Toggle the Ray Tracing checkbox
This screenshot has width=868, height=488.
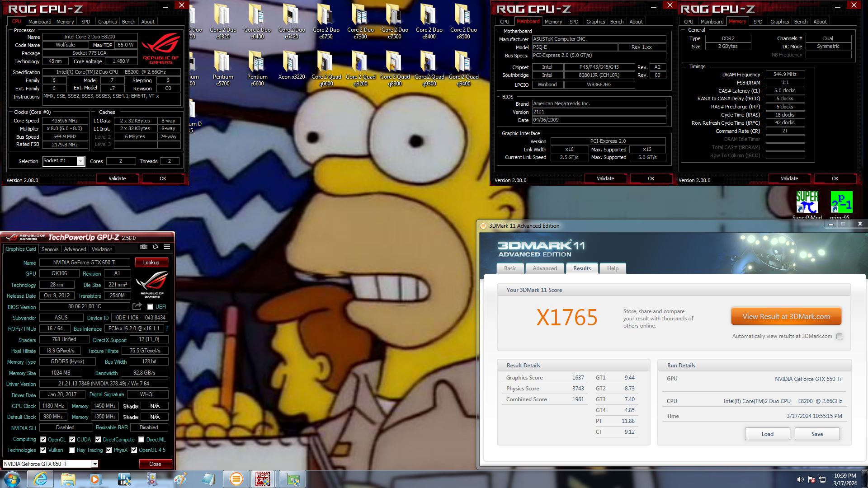[x=72, y=450]
